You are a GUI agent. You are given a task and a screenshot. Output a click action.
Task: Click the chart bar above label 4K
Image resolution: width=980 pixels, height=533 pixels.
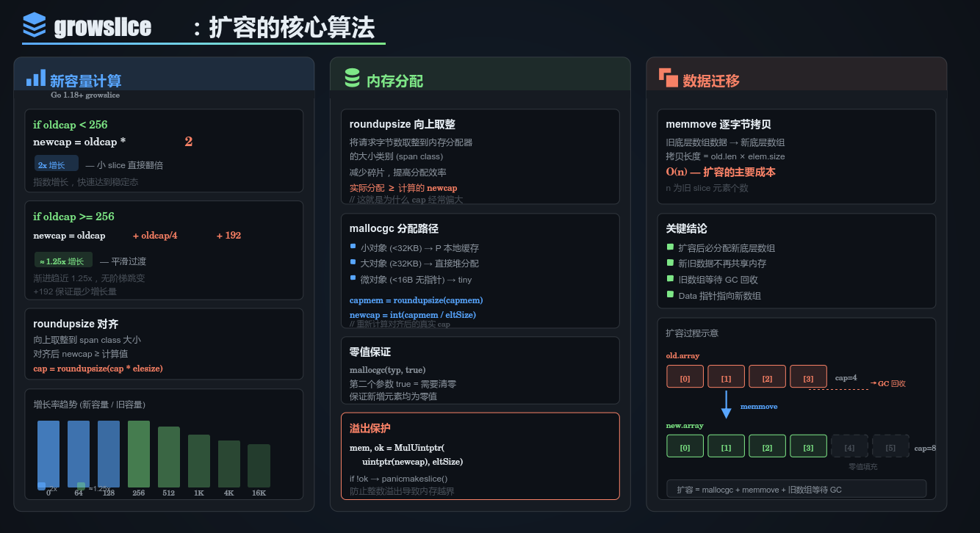[x=229, y=464]
